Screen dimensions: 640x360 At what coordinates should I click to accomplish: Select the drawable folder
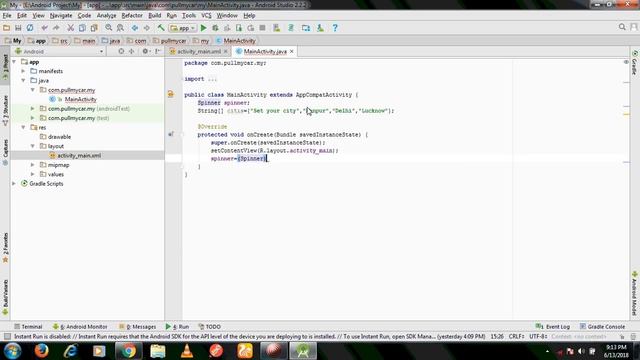[59, 137]
